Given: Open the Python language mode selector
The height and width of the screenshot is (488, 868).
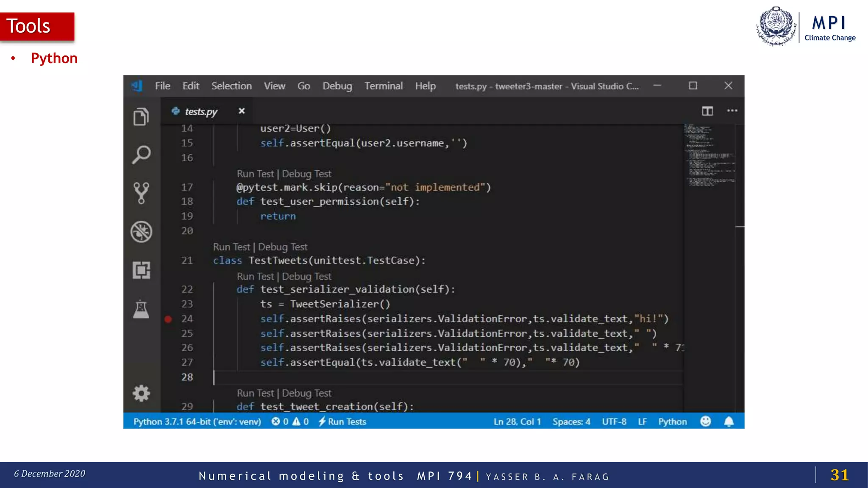Looking at the screenshot, I should [x=672, y=422].
